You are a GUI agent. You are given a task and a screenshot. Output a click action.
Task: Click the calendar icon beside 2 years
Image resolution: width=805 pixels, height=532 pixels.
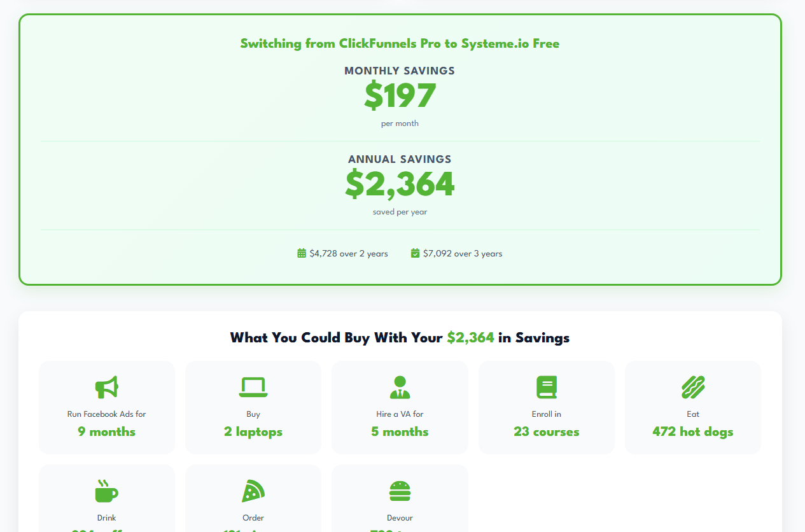[x=302, y=253]
